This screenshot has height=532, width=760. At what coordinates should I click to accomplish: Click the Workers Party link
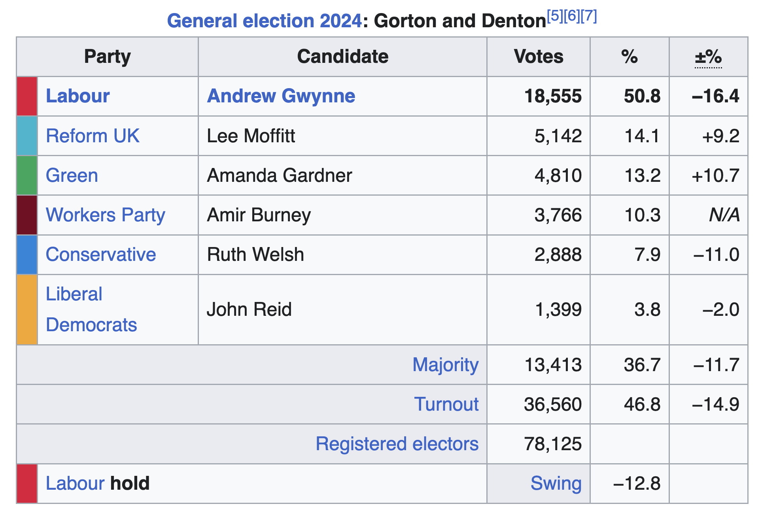pos(105,215)
